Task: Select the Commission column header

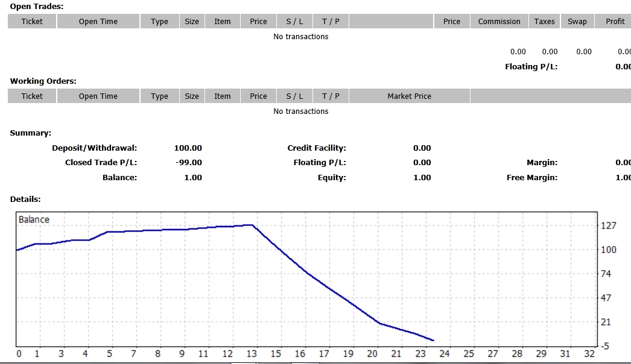Action: click(x=499, y=21)
